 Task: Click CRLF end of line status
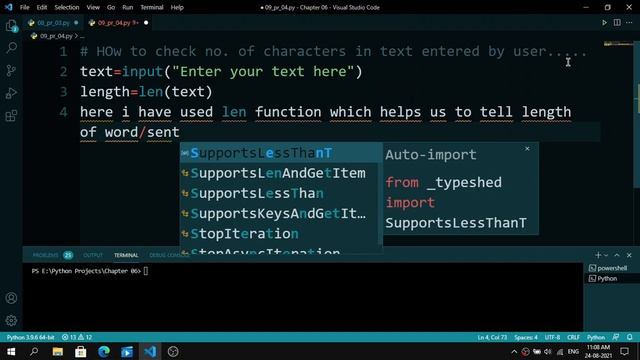[573, 337]
